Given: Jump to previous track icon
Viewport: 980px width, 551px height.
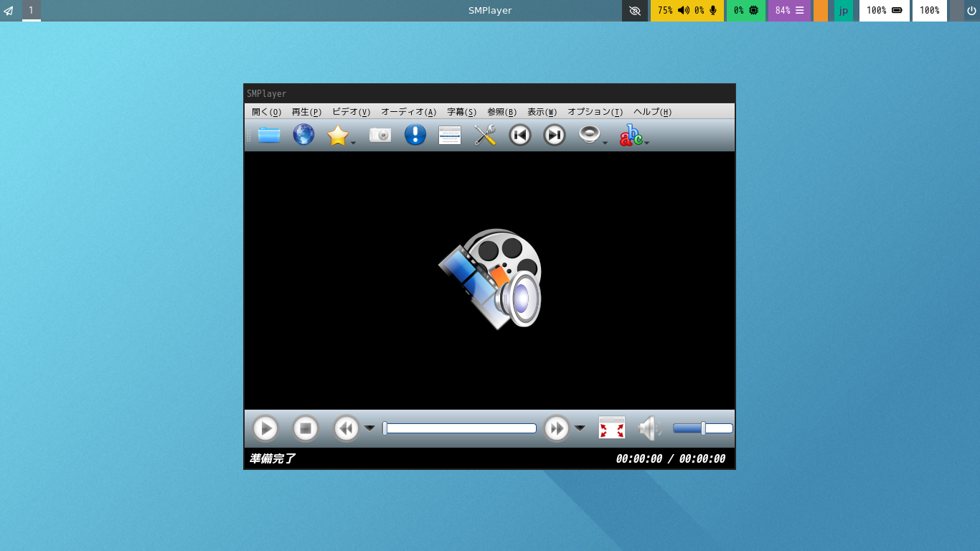Looking at the screenshot, I should 519,134.
